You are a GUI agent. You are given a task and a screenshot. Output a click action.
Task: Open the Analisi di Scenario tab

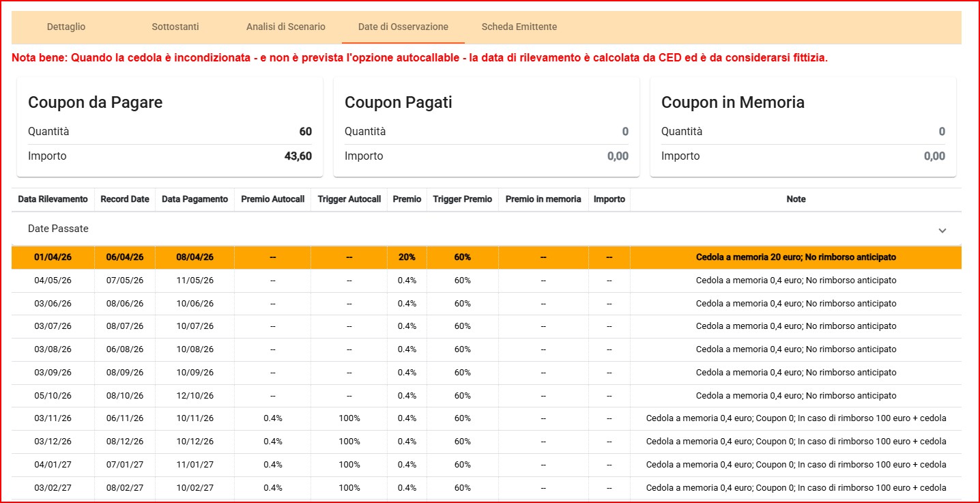pos(286,27)
